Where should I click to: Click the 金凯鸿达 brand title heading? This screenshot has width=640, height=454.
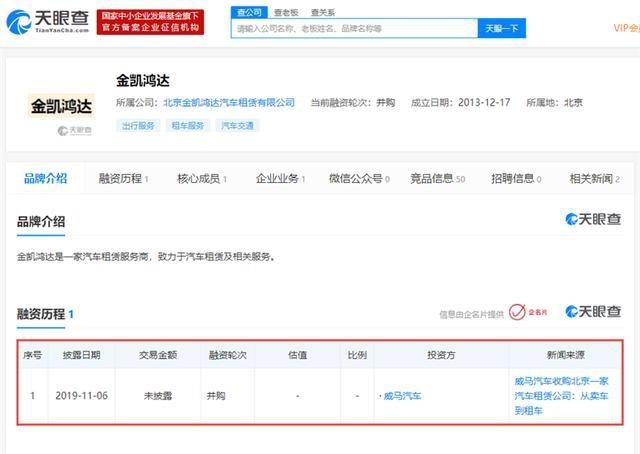[143, 80]
